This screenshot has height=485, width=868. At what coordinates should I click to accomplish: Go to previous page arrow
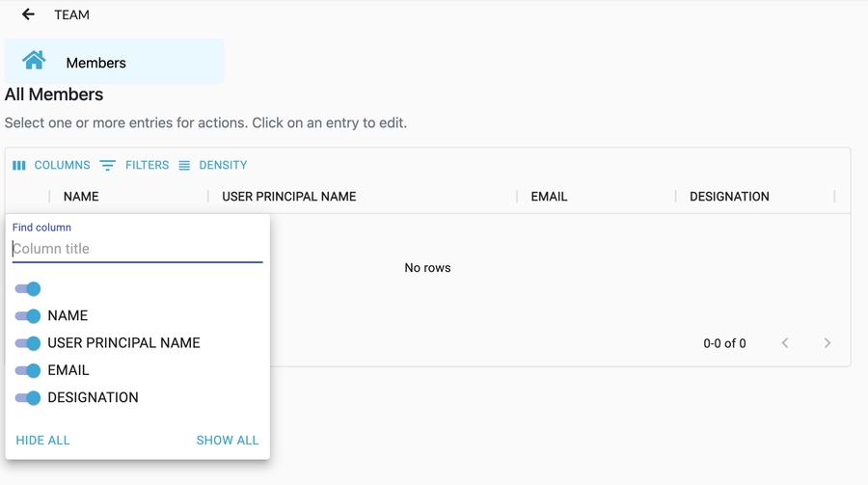785,343
